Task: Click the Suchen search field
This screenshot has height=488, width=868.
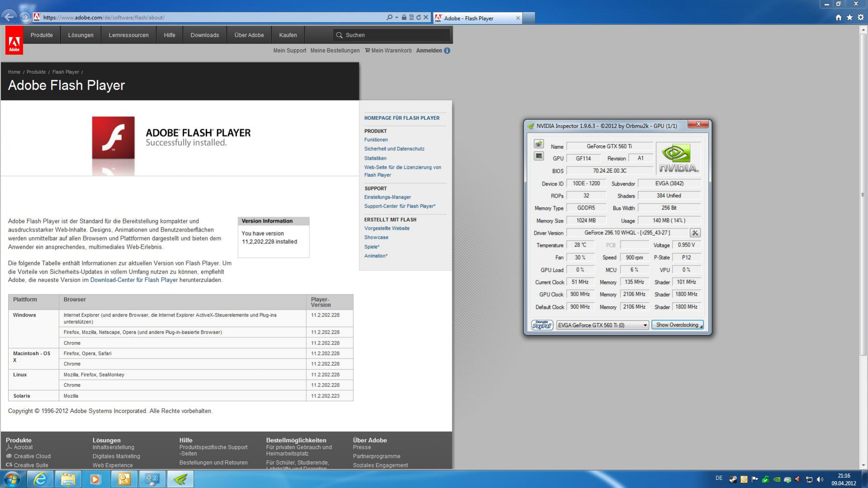Action: [391, 35]
